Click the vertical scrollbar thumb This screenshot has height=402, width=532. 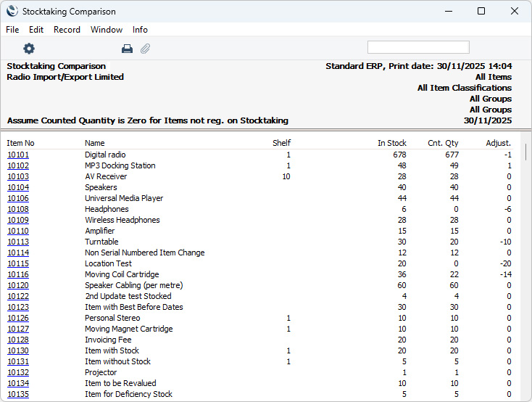(526, 151)
